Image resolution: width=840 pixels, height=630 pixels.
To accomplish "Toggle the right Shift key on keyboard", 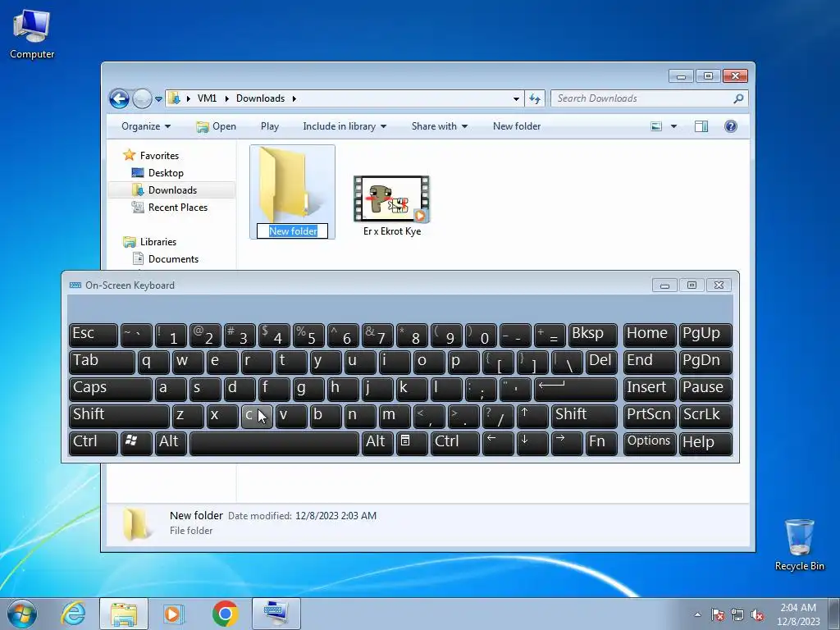I will (x=584, y=416).
